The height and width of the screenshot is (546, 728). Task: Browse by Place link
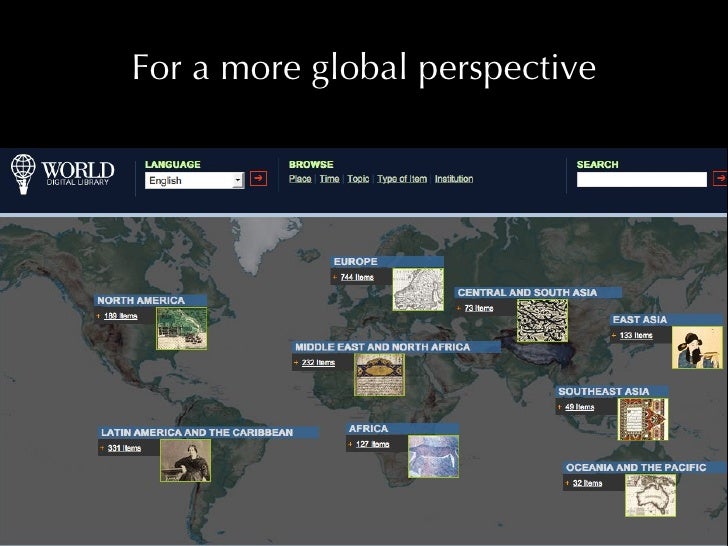tap(300, 179)
